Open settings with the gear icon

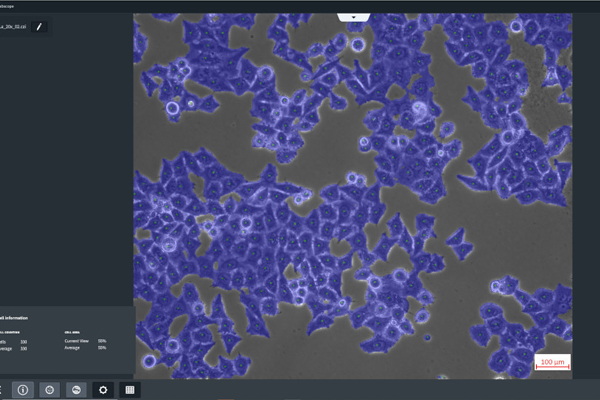pos(101,390)
